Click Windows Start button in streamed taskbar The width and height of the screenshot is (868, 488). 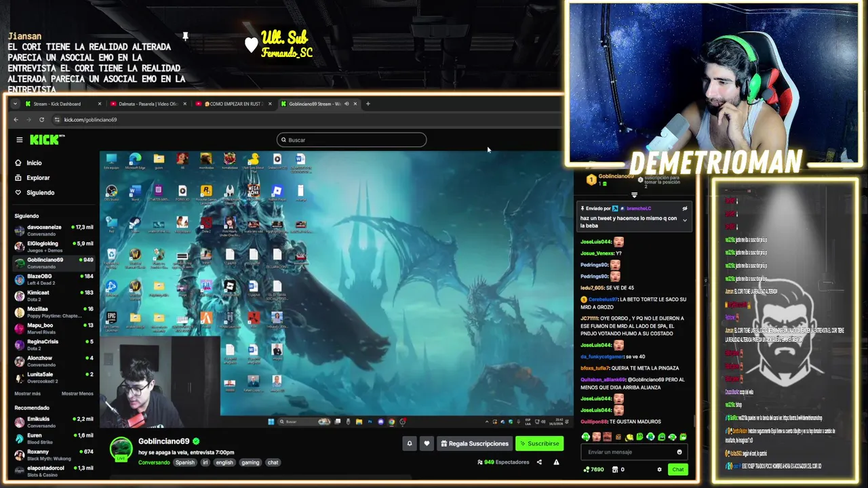[x=271, y=422]
